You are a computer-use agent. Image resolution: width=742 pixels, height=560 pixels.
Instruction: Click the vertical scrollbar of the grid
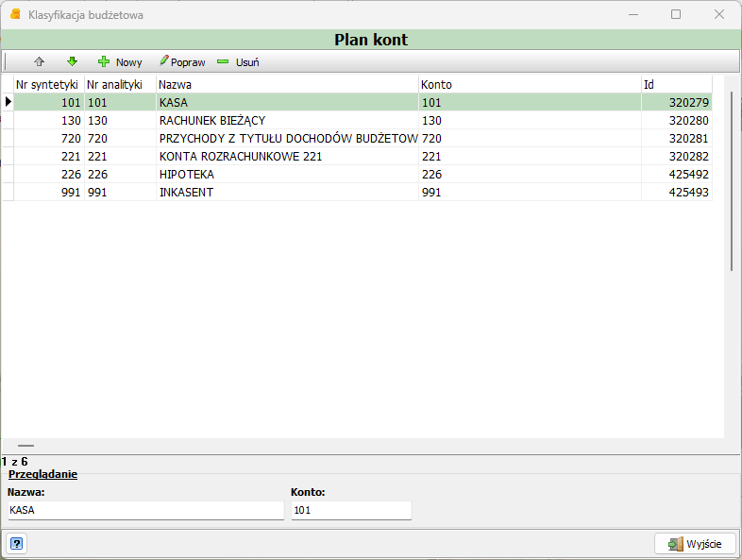[x=732, y=181]
